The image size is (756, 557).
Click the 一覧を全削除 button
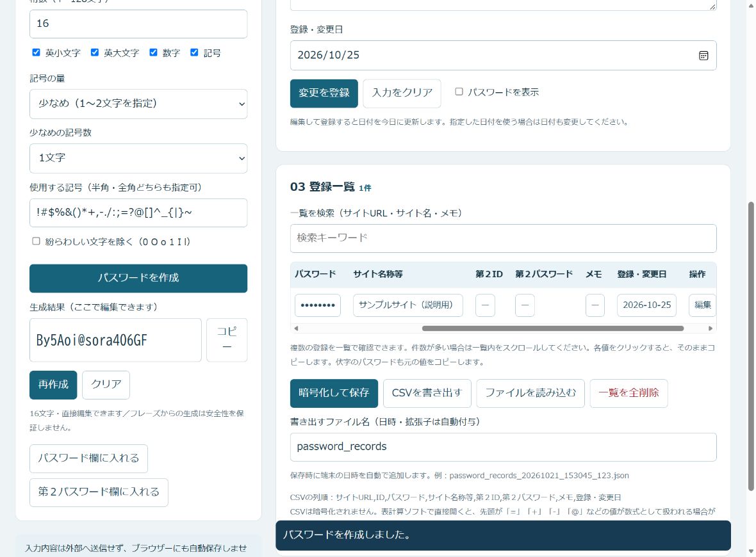(629, 393)
